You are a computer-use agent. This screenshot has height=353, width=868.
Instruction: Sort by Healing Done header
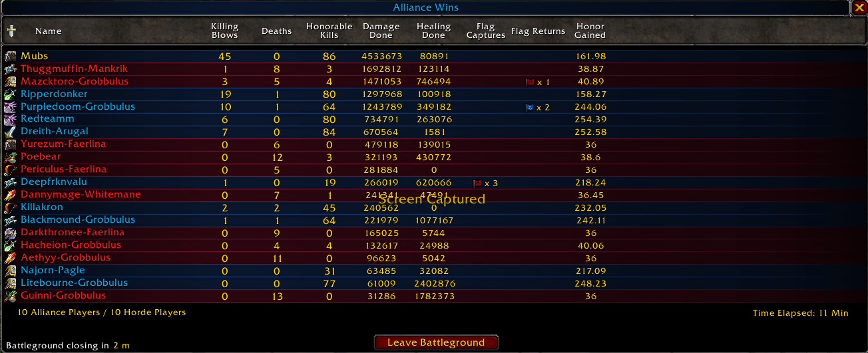(x=433, y=31)
